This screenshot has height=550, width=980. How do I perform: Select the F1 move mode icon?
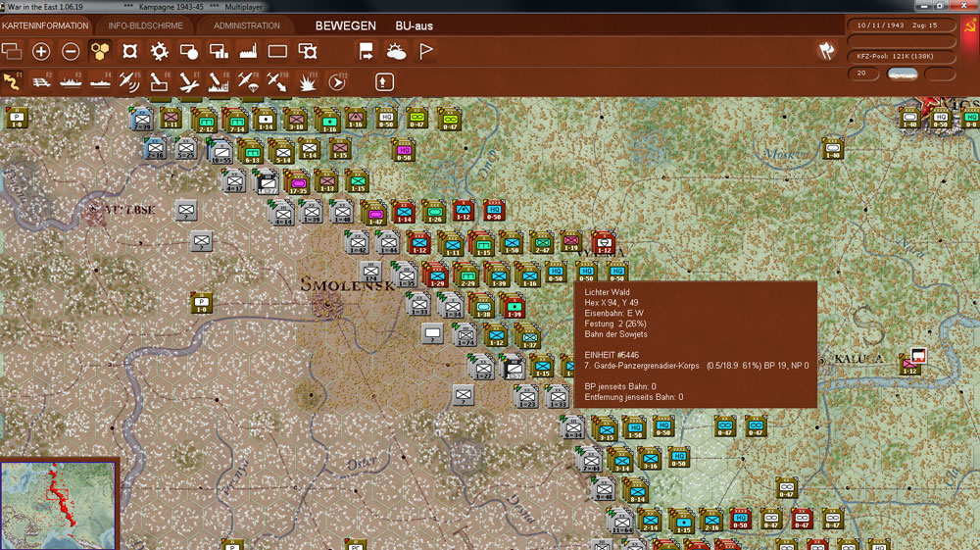pos(12,82)
